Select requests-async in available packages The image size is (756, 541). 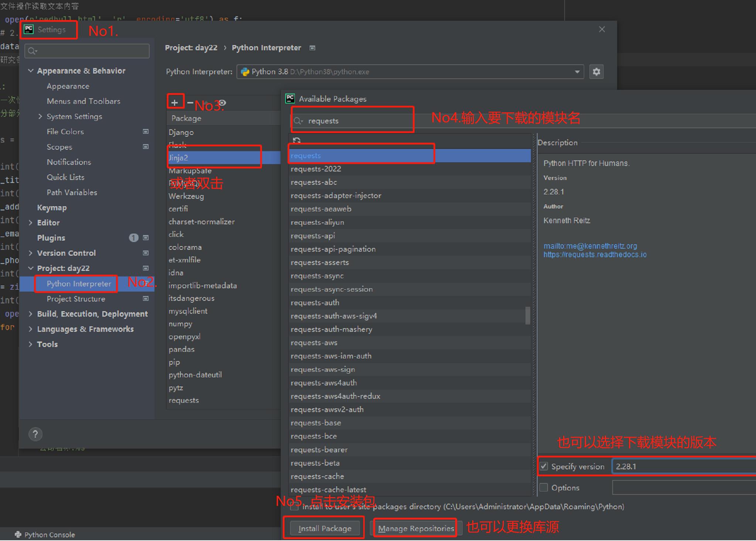coord(409,276)
